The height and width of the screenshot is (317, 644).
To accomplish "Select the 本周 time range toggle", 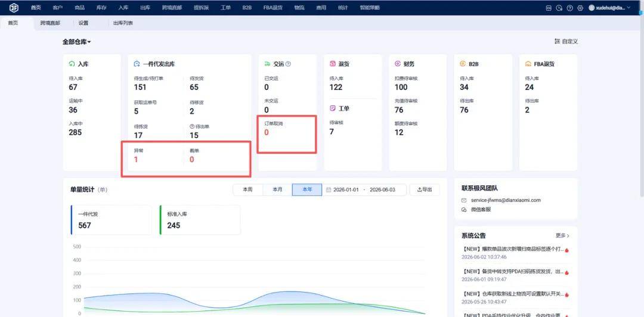I will click(x=247, y=189).
